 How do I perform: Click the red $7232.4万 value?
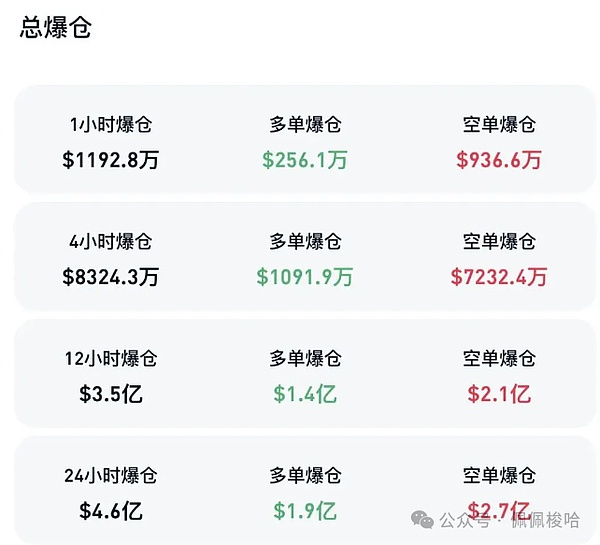tap(499, 276)
